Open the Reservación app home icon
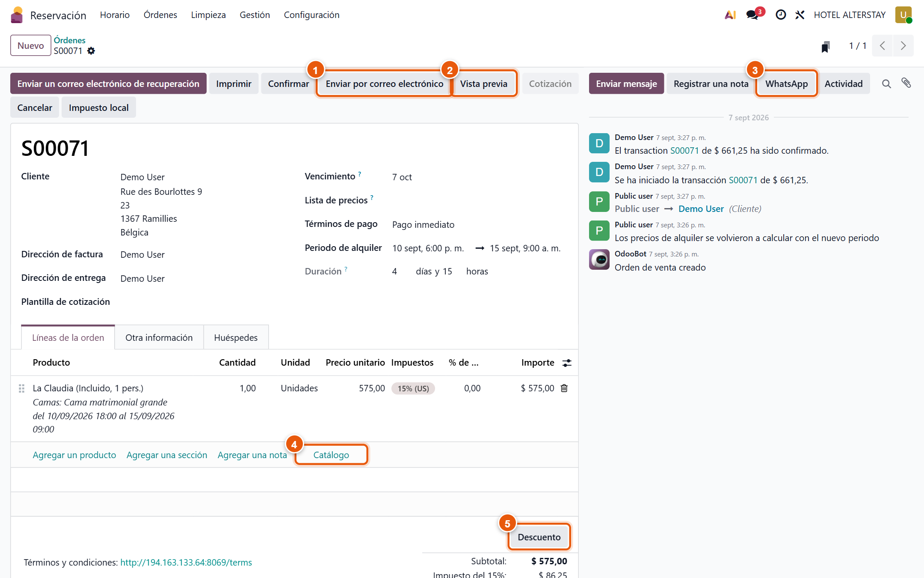Viewport: 924px width, 578px height. [17, 15]
